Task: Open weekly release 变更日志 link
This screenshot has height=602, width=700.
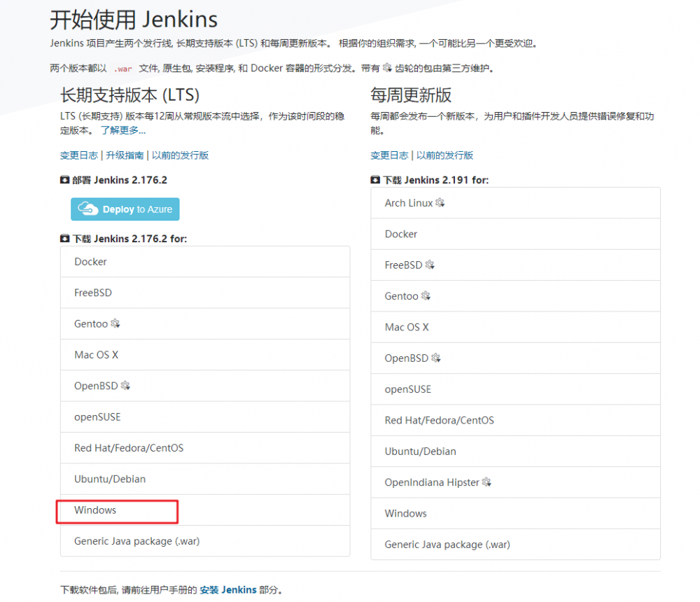Action: point(389,155)
